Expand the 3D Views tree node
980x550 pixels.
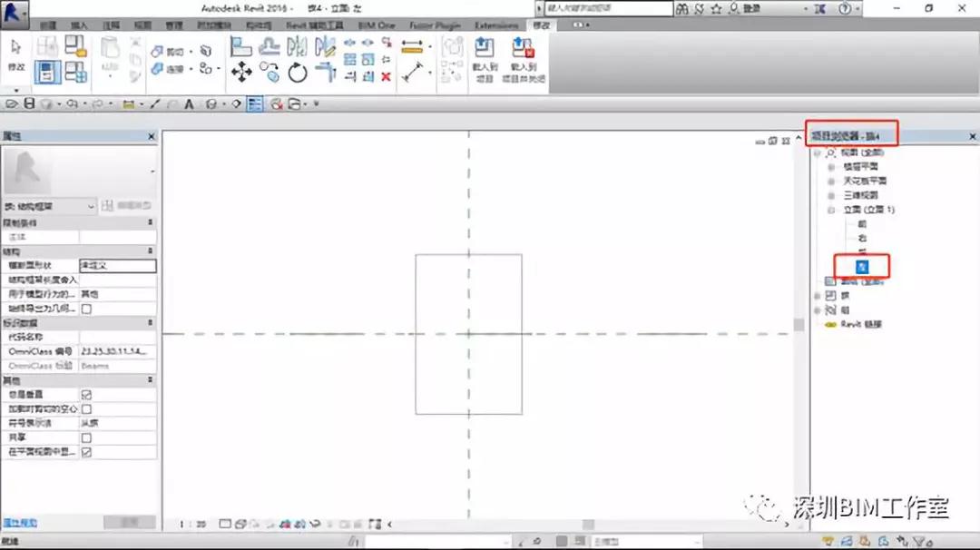[x=830, y=196]
